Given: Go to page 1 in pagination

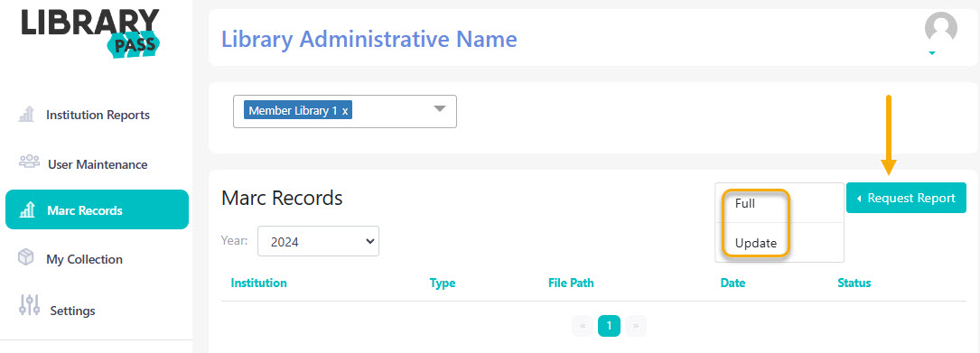Looking at the screenshot, I should tap(609, 326).
